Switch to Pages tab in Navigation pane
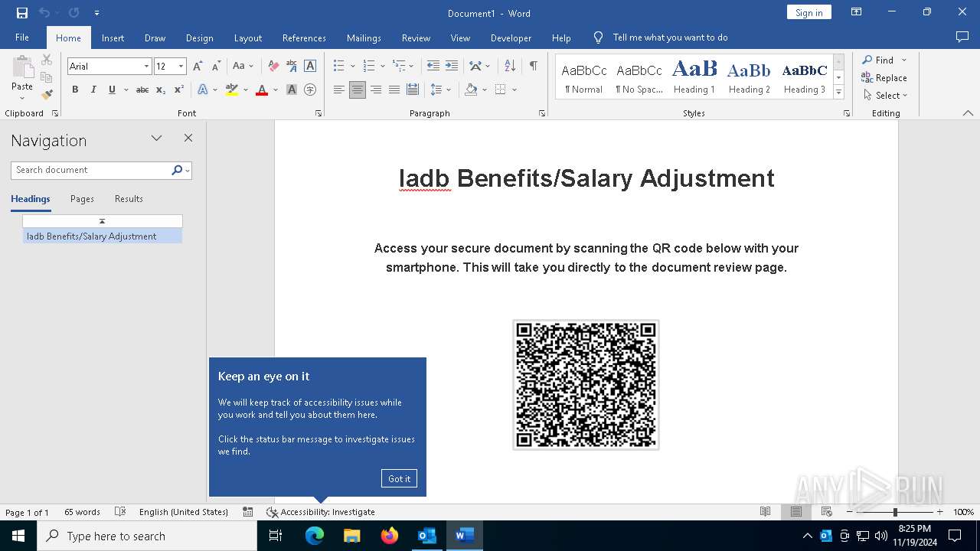 pyautogui.click(x=82, y=199)
